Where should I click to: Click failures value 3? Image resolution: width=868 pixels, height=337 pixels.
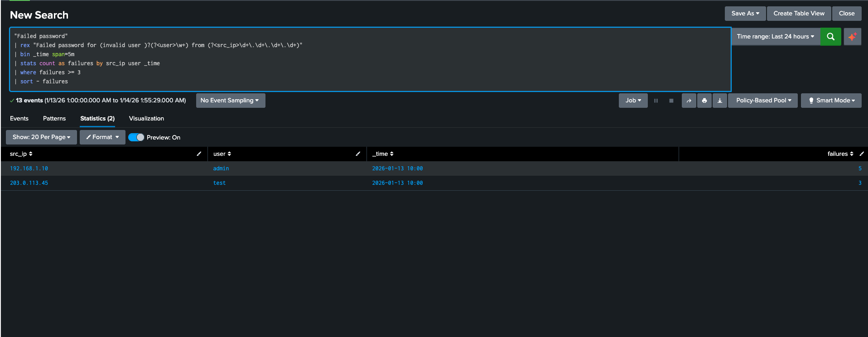pos(860,183)
